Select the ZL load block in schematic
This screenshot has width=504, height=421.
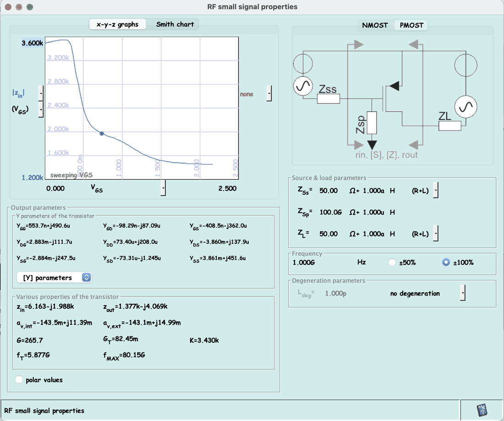coord(449,126)
